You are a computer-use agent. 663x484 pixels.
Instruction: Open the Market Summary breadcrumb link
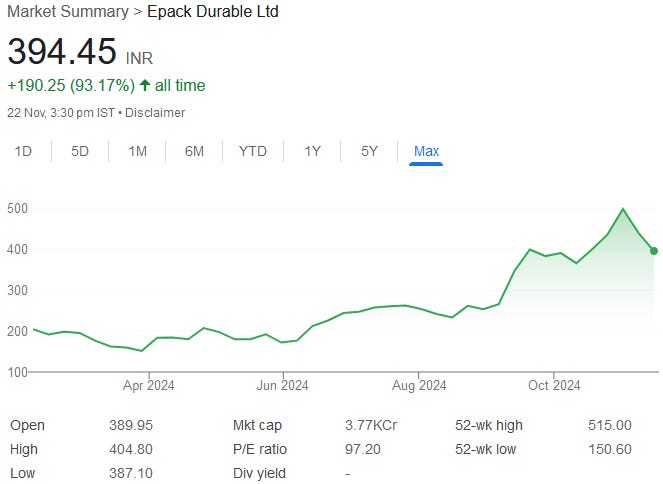(68, 11)
